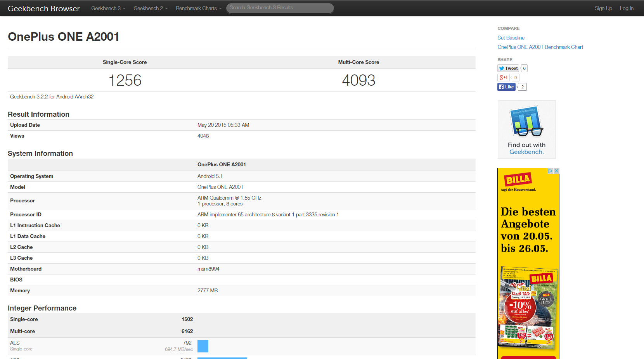Share via the Tweet button
The width and height of the screenshot is (644, 359).
[x=508, y=68]
